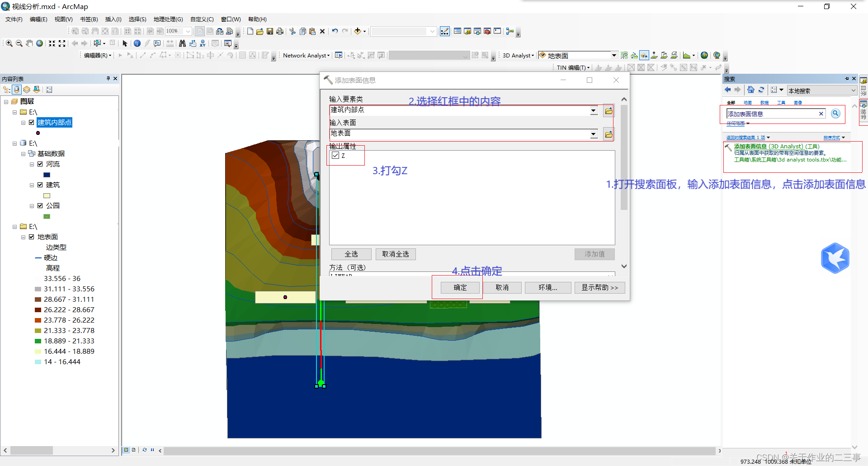Open the 3D Analyst layer dropdown 地表面

tap(614, 55)
